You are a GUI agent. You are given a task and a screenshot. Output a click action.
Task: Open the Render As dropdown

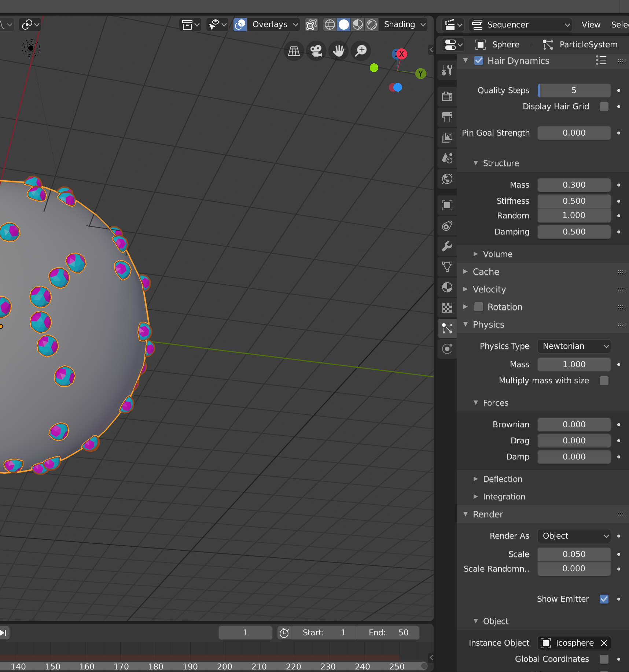pos(574,536)
